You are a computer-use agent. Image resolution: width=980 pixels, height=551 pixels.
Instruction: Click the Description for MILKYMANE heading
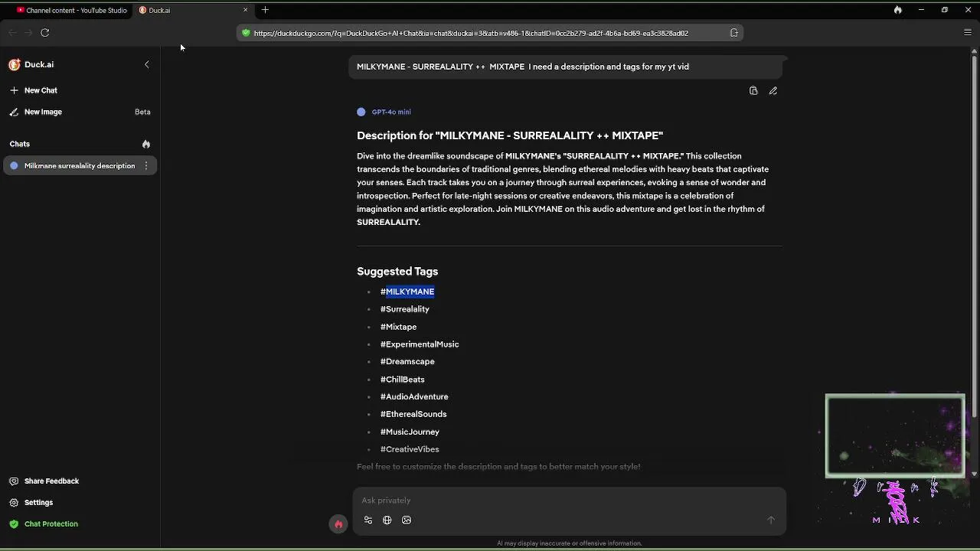(x=510, y=135)
